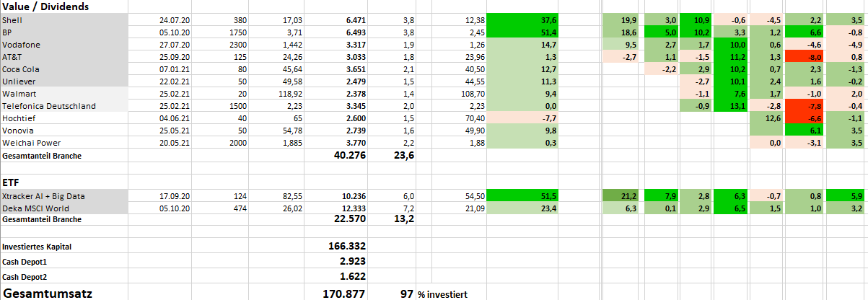The width and height of the screenshot is (868, 300).
Task: Click the 'Gesamtumsatz' label
Action: coord(64,293)
